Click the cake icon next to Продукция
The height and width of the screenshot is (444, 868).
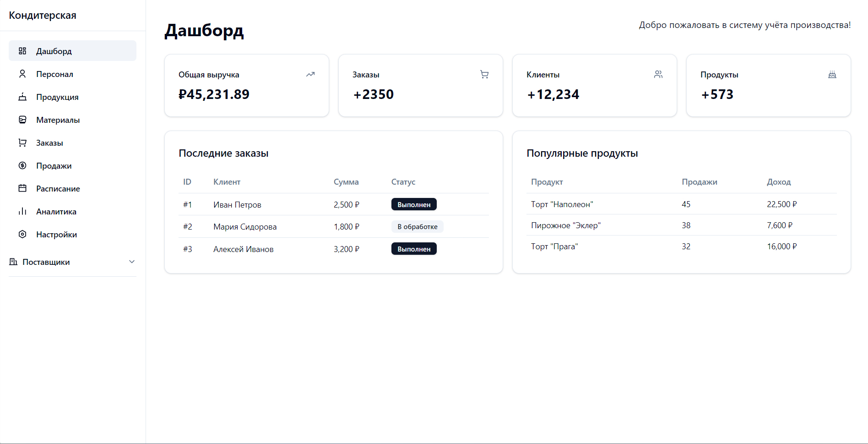(x=22, y=97)
